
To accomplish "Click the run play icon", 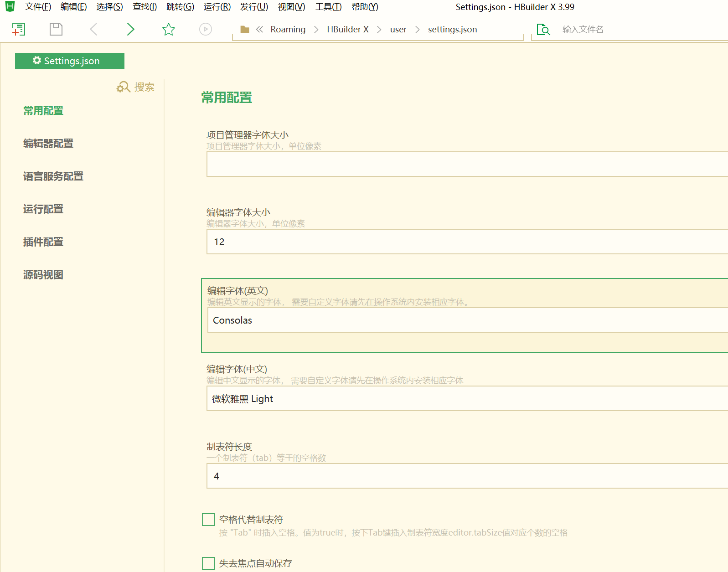I will pyautogui.click(x=206, y=29).
